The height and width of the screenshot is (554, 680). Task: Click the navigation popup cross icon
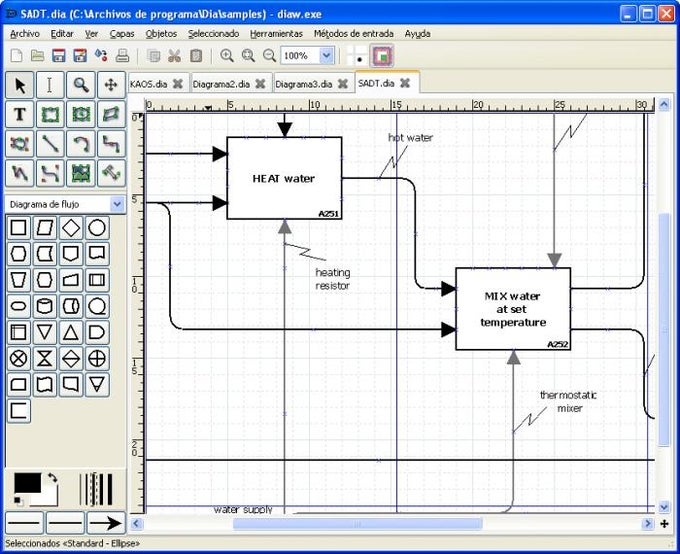[664, 524]
